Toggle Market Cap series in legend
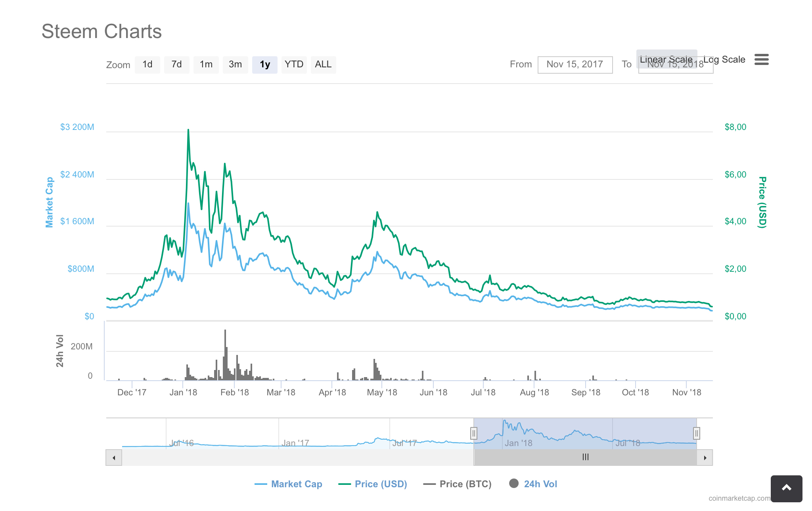 (288, 484)
